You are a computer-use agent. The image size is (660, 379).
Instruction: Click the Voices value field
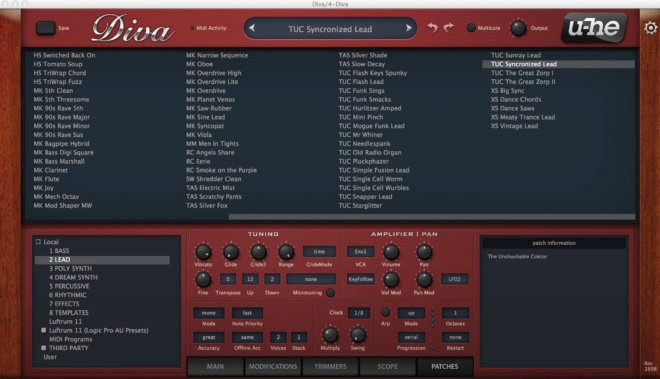278,337
